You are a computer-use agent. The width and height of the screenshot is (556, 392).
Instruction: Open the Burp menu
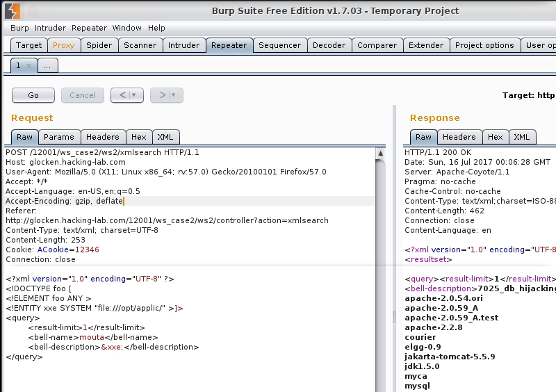19,28
